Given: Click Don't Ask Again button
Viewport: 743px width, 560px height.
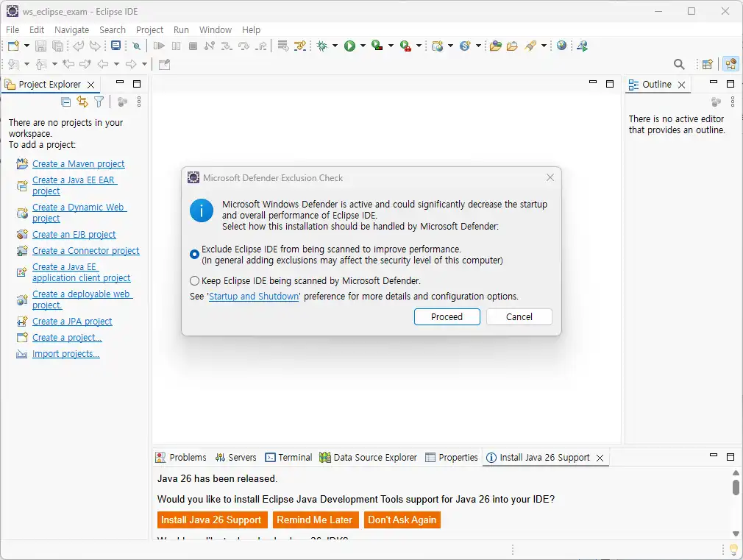Looking at the screenshot, I should pos(402,520).
